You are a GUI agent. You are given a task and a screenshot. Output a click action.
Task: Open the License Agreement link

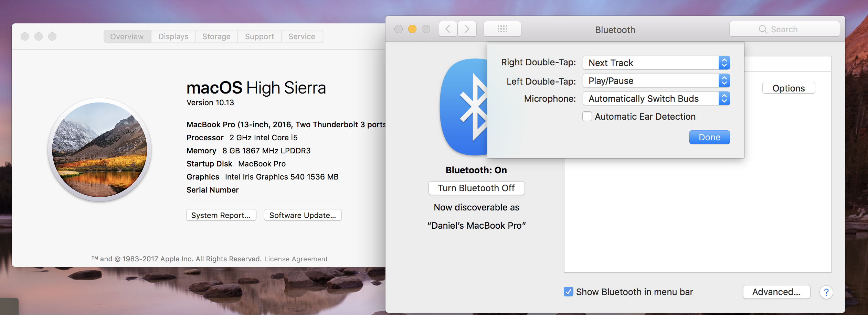pyautogui.click(x=296, y=259)
